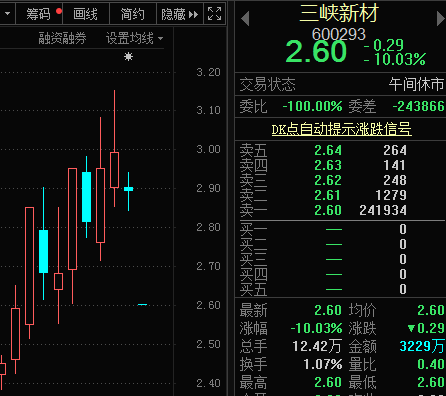This screenshot has width=446, height=396.
Task: Click 委比 value -100.00%
Action: [312, 106]
